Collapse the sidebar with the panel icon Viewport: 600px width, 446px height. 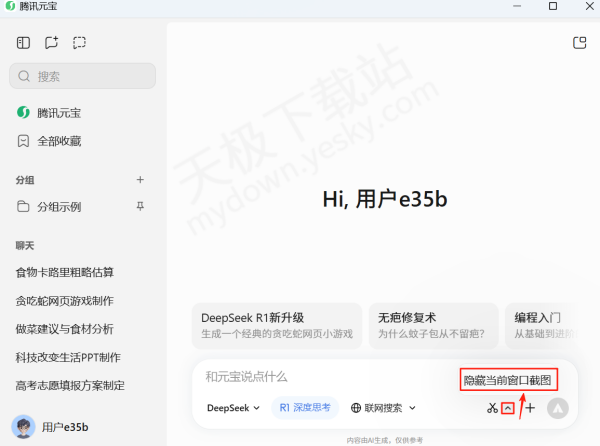[x=23, y=42]
